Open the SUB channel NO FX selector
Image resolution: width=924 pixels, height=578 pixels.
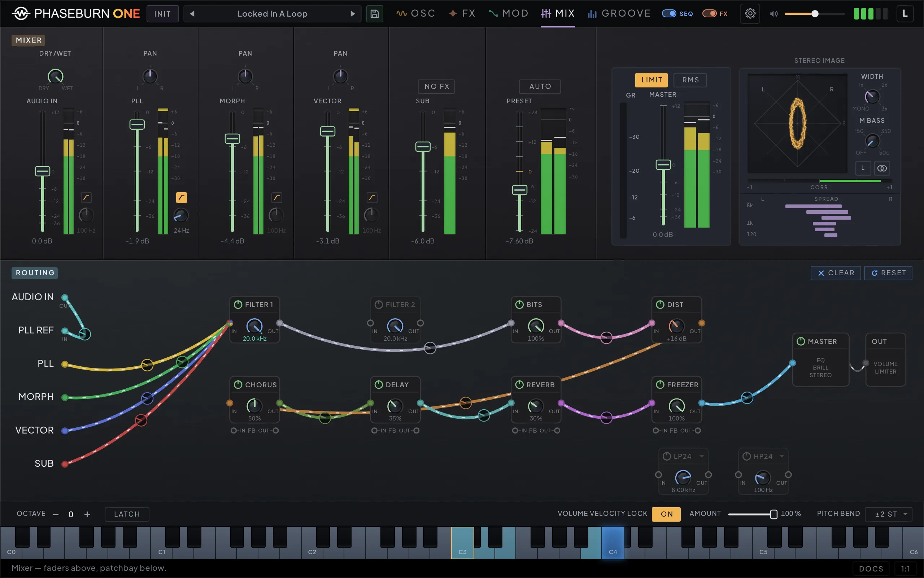436,86
